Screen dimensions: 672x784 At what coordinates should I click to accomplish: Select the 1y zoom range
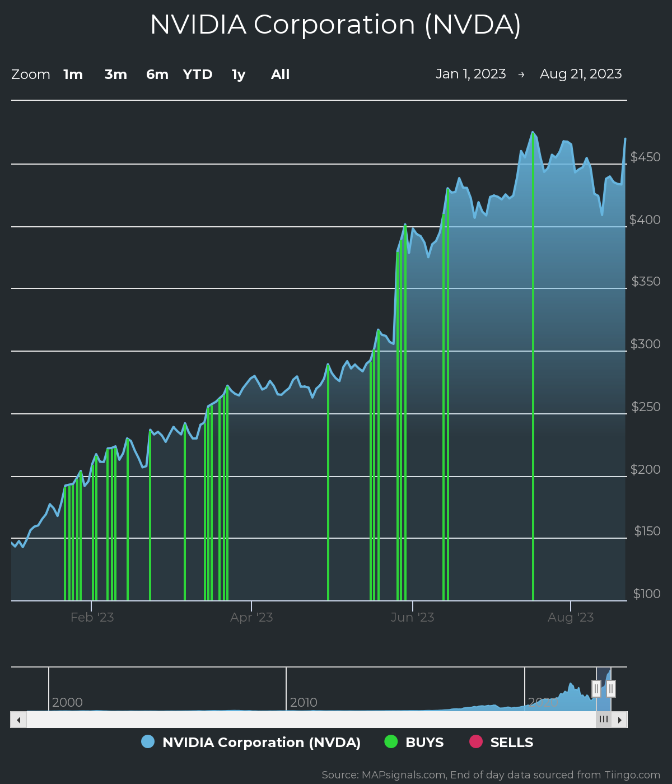pyautogui.click(x=239, y=74)
